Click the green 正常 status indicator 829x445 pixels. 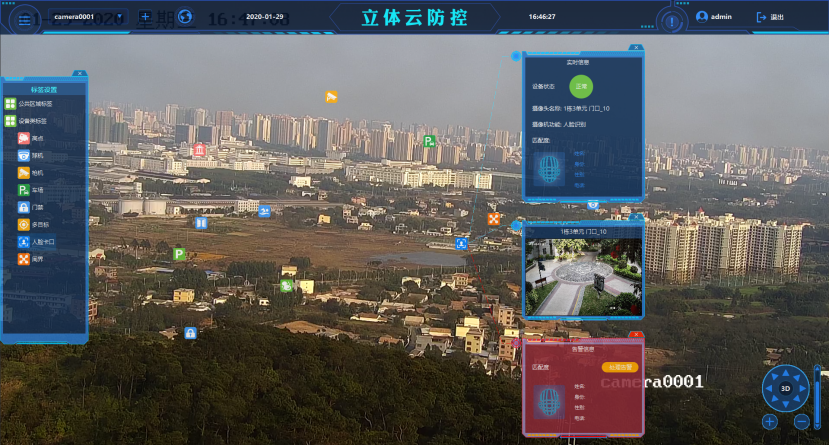click(x=581, y=87)
